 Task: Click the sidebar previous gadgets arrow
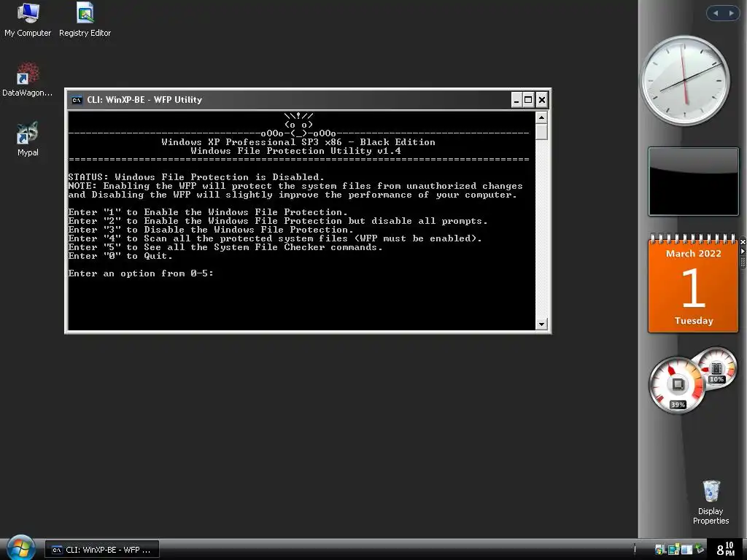pyautogui.click(x=716, y=13)
